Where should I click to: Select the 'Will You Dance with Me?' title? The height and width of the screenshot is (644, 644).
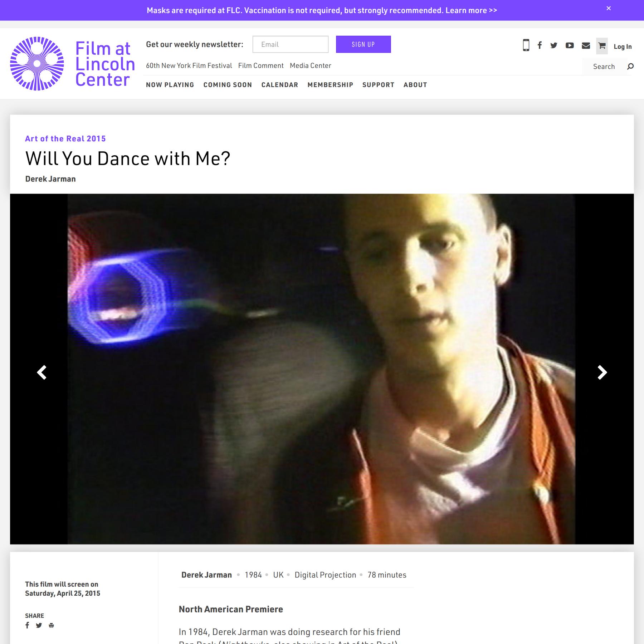coord(128,158)
